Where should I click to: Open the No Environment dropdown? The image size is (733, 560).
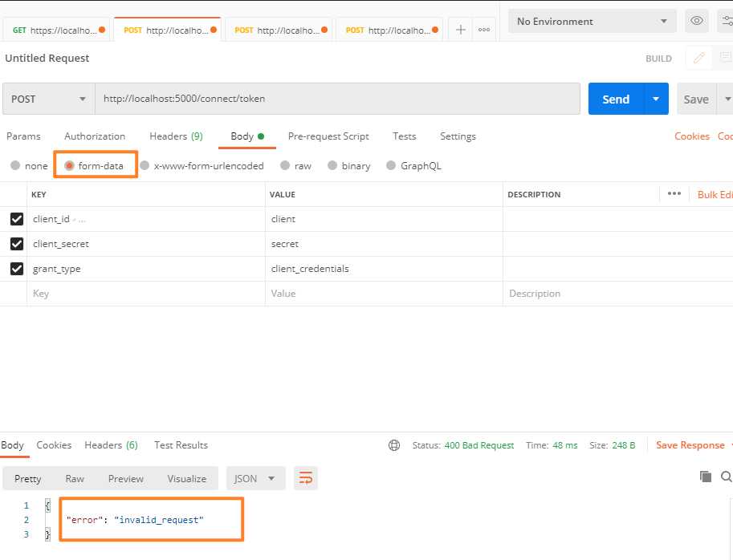(x=593, y=21)
